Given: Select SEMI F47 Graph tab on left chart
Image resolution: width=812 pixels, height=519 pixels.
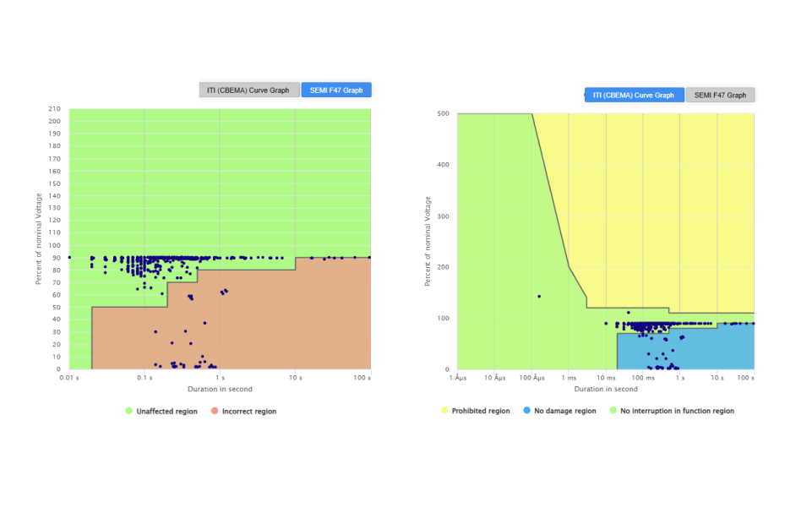Looking at the screenshot, I should pyautogui.click(x=336, y=90).
